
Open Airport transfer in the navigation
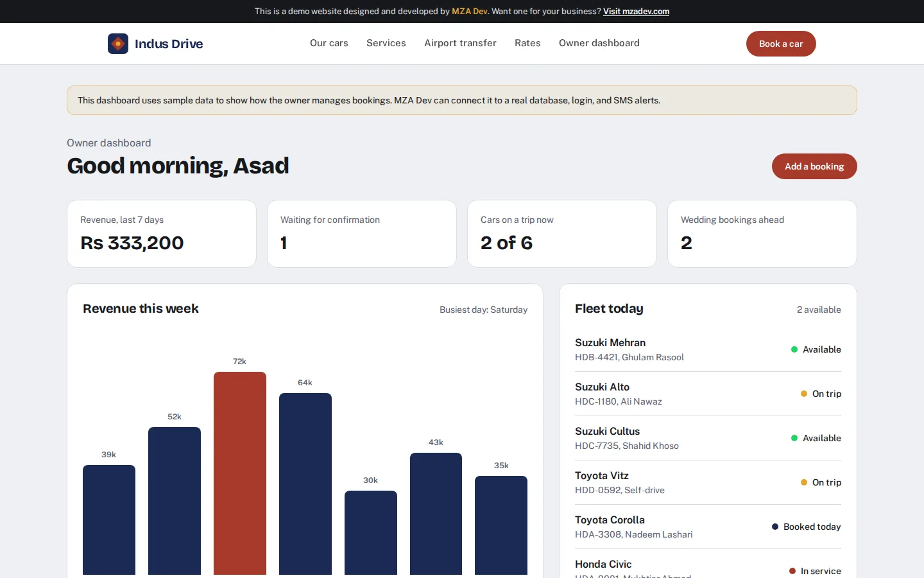coord(460,43)
